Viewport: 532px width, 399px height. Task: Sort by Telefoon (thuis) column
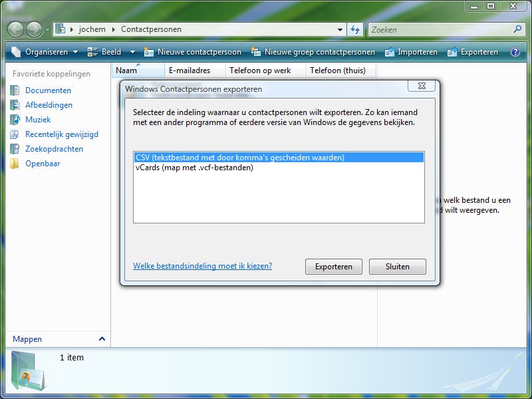340,70
